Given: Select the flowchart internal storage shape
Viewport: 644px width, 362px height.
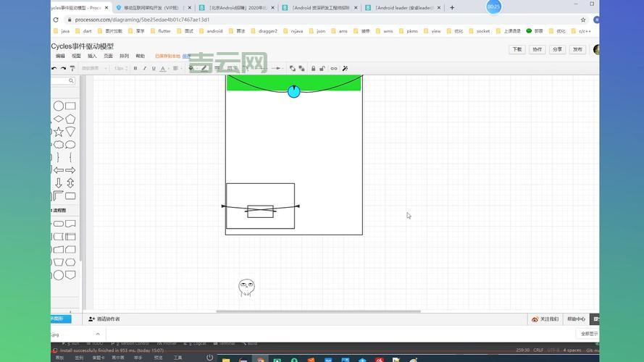Looking at the screenshot, I should (71, 237).
